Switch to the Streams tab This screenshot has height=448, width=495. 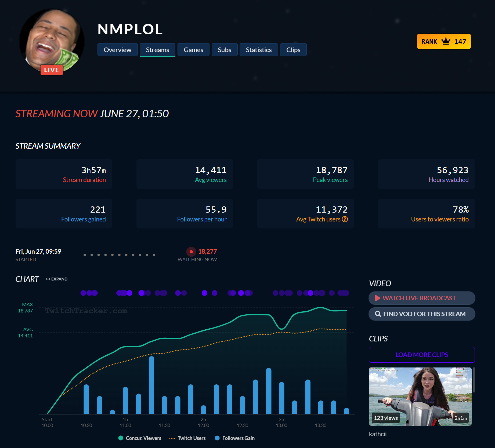[157, 50]
